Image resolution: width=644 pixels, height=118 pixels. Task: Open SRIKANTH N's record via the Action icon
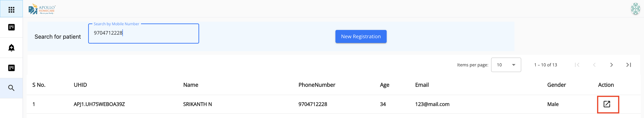coord(607,104)
